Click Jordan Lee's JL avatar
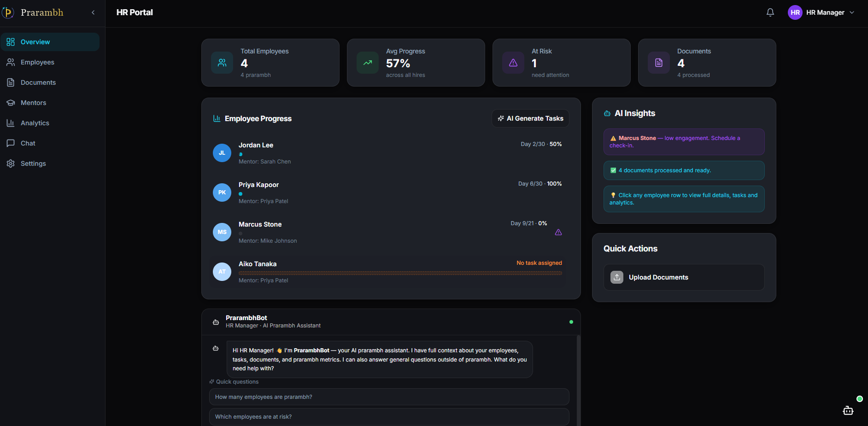This screenshot has width=868, height=426. pyautogui.click(x=222, y=153)
